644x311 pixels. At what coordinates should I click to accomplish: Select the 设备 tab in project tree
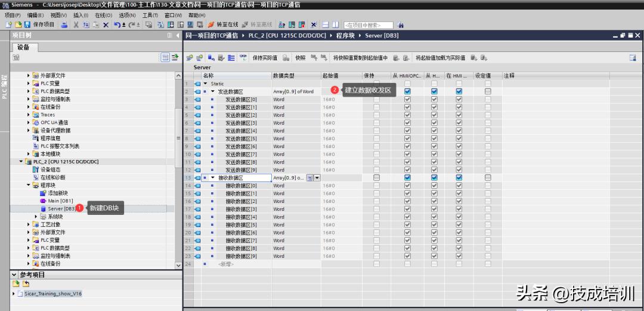(24, 47)
